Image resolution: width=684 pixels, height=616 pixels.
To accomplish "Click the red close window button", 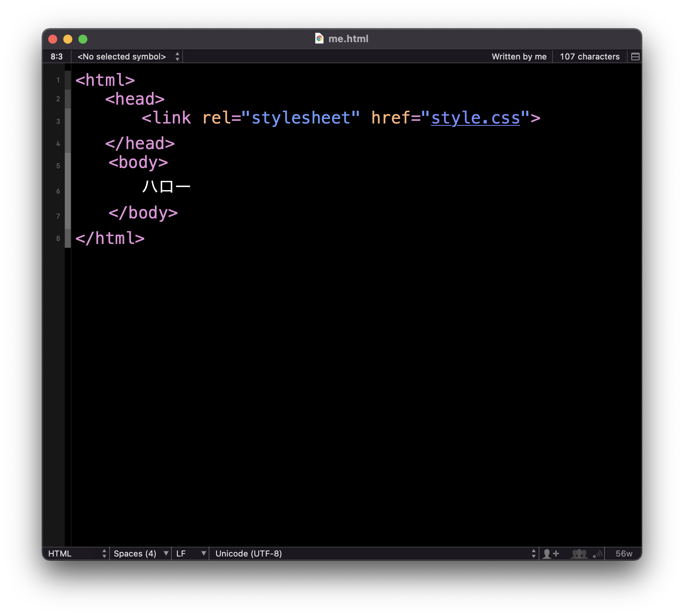I will (x=53, y=39).
